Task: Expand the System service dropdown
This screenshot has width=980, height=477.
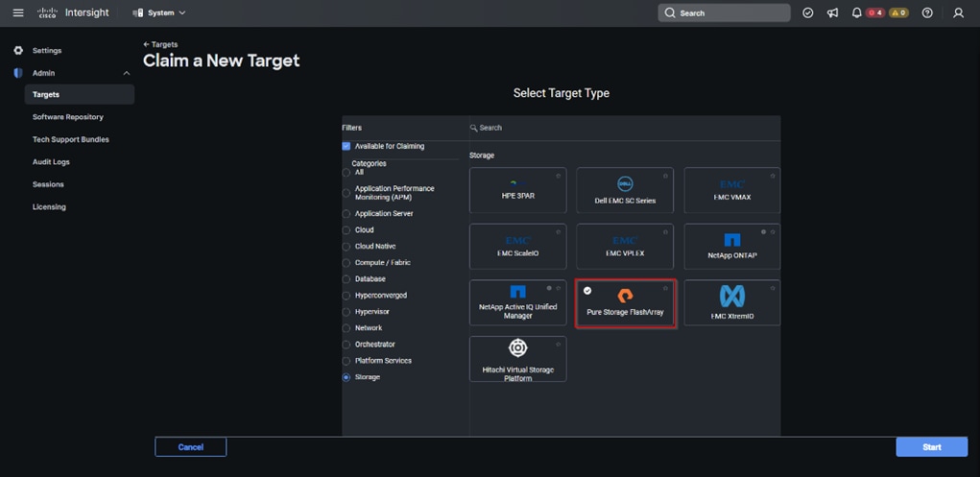Action: coord(159,13)
